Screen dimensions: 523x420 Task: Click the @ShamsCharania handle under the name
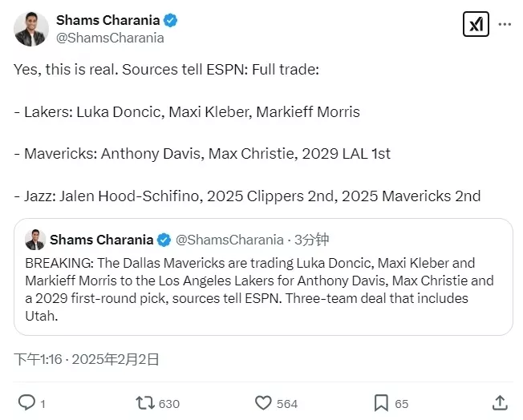pyautogui.click(x=109, y=38)
